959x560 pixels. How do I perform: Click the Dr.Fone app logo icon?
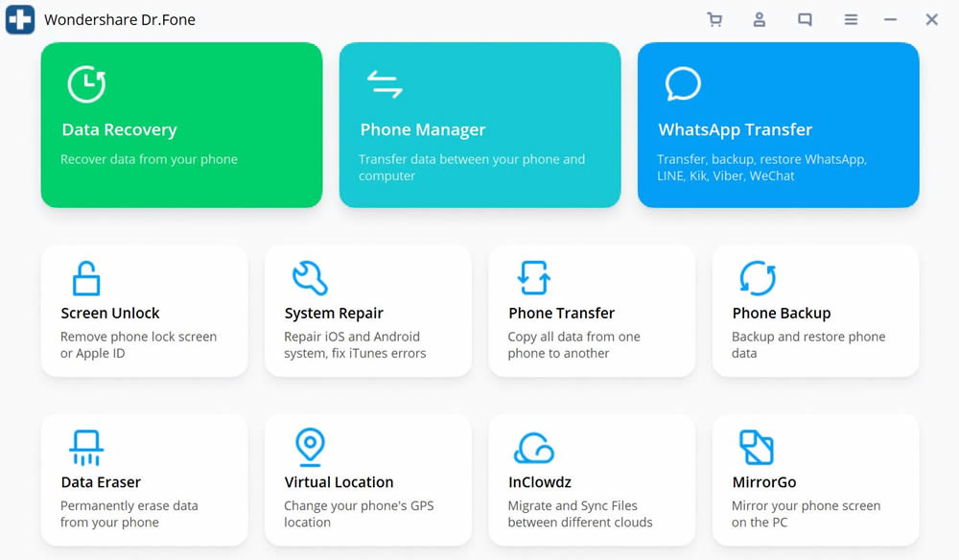(x=20, y=19)
